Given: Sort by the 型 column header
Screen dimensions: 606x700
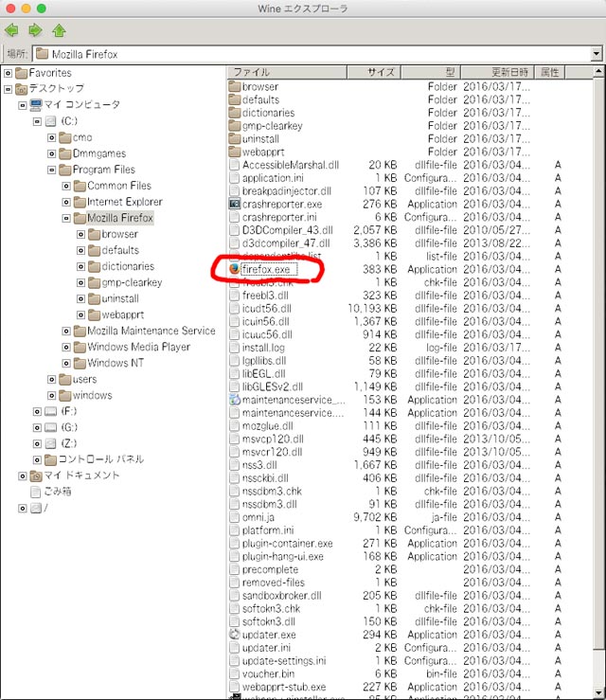Looking at the screenshot, I should [431, 72].
